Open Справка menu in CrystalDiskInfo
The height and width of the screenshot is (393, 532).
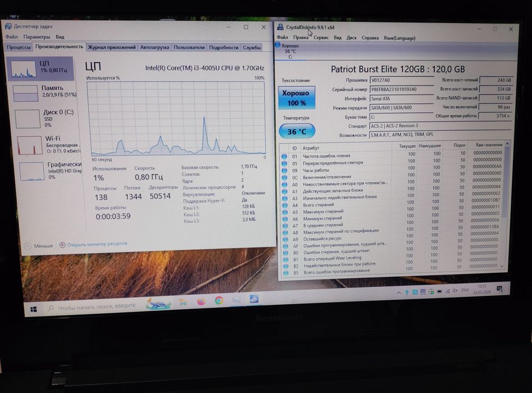click(370, 38)
